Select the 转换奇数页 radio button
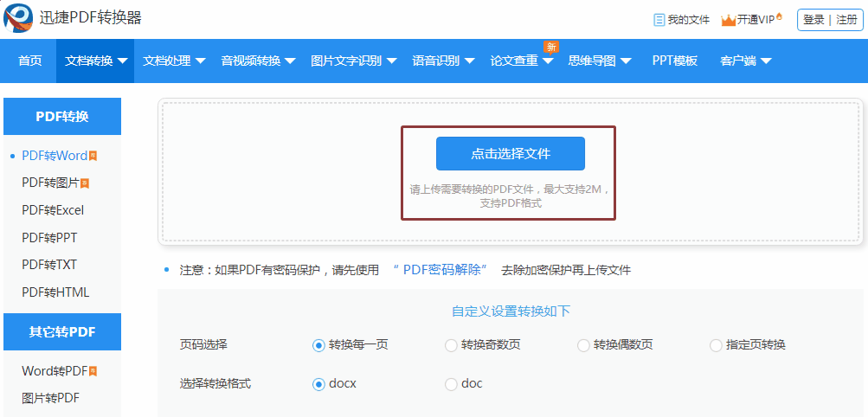868x417 pixels. pos(451,346)
